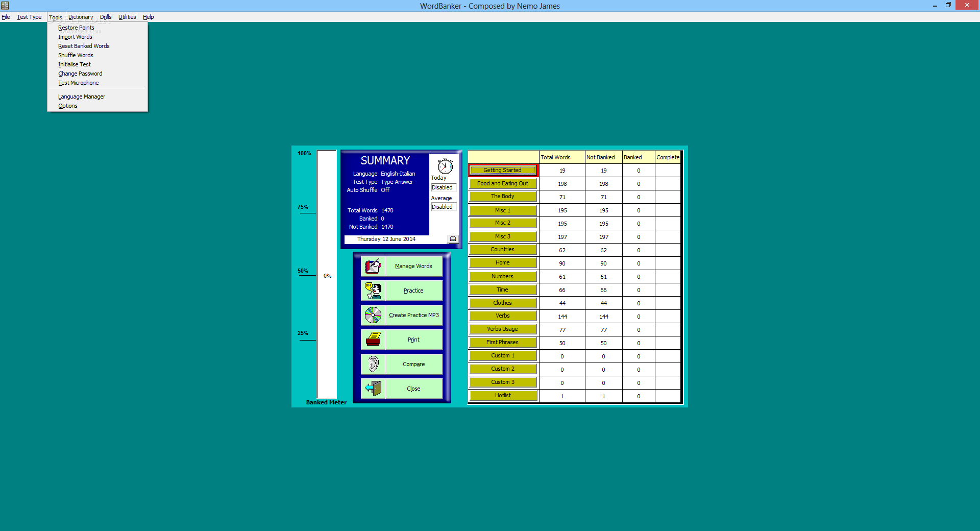Select the Food and Eating Out category
Image resolution: width=980 pixels, height=531 pixels.
click(503, 183)
